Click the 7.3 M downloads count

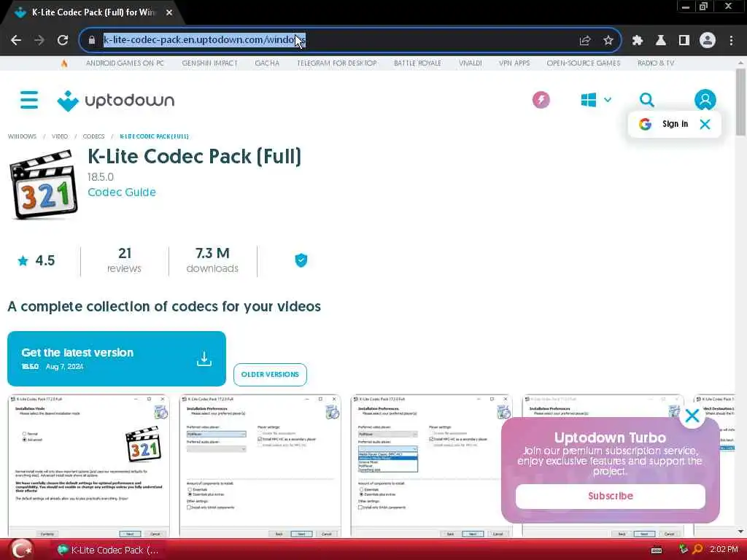coord(212,260)
